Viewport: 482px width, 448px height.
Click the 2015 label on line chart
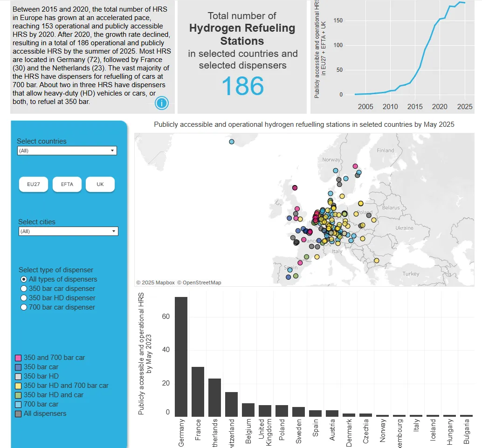coord(415,107)
